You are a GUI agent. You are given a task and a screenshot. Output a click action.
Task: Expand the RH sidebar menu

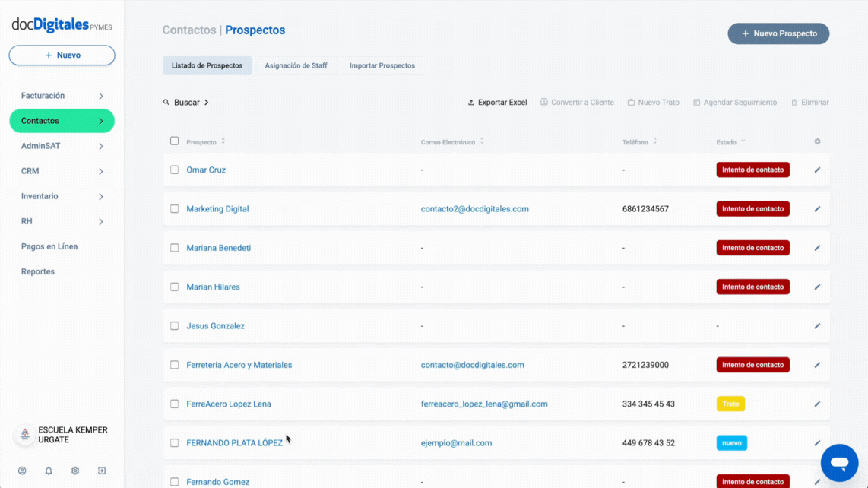pyautogui.click(x=62, y=221)
